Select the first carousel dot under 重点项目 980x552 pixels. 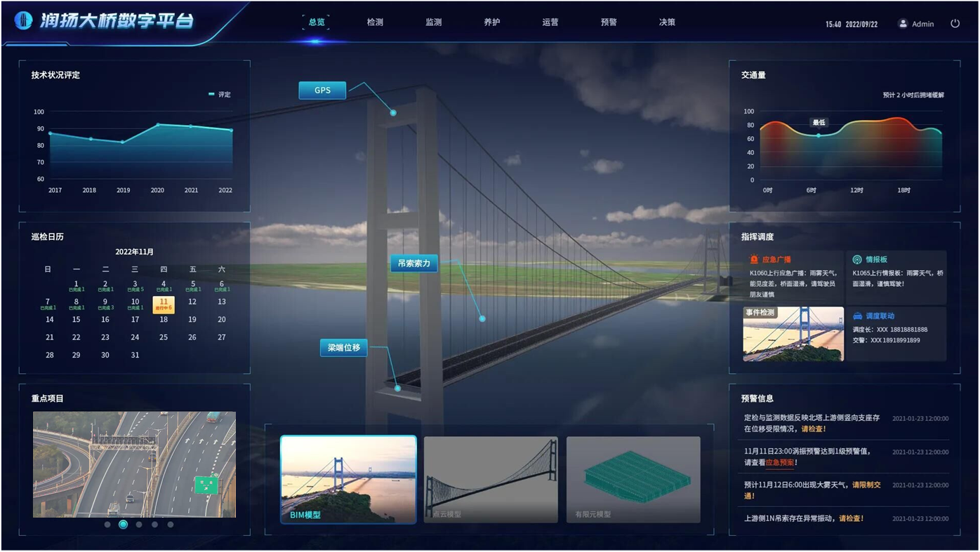click(x=107, y=525)
